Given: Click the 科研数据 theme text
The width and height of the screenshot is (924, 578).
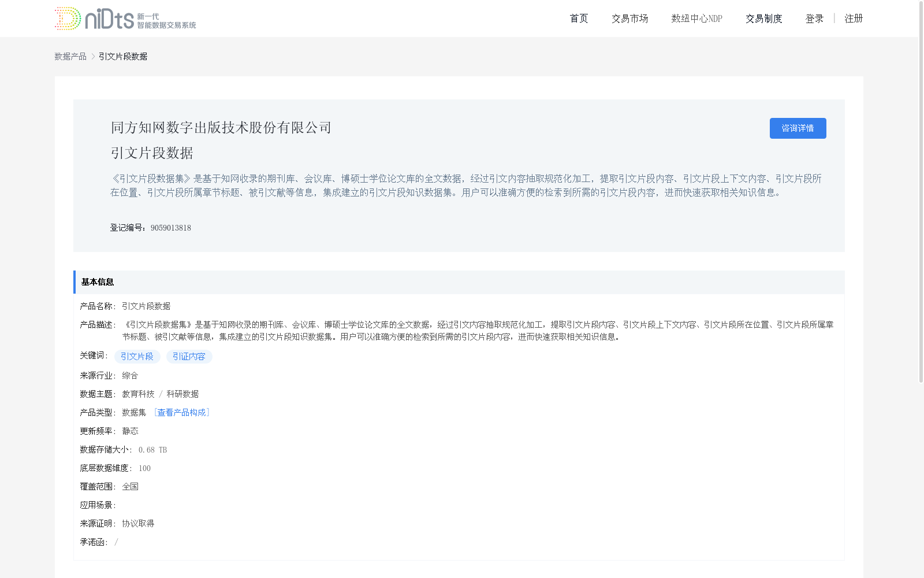Looking at the screenshot, I should point(182,394).
